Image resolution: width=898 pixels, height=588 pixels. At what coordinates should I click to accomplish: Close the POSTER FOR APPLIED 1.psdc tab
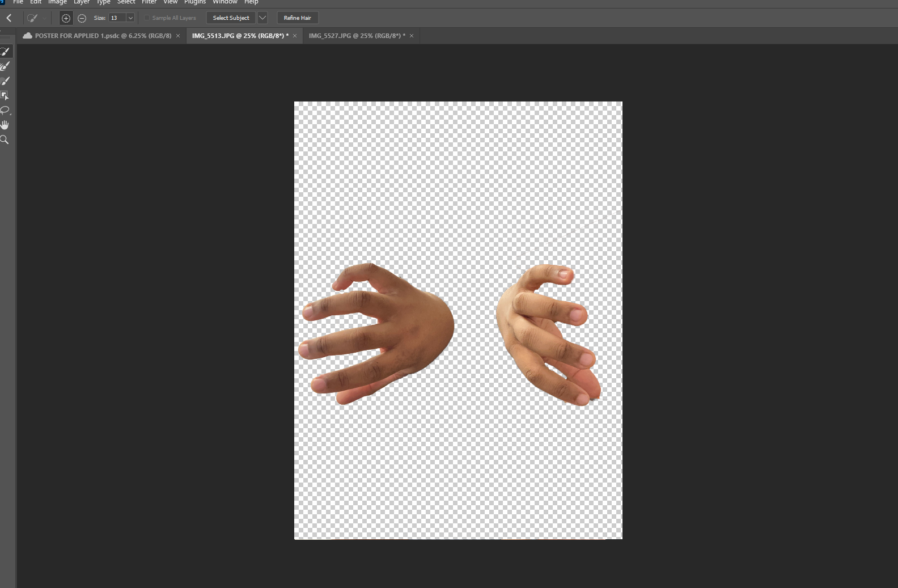(x=178, y=36)
